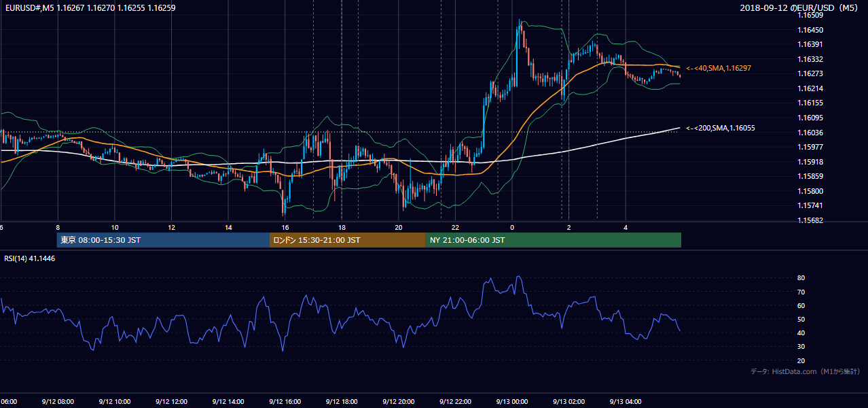Select the 40 SMA label reading 1.16297
868x408 pixels.
(719, 69)
